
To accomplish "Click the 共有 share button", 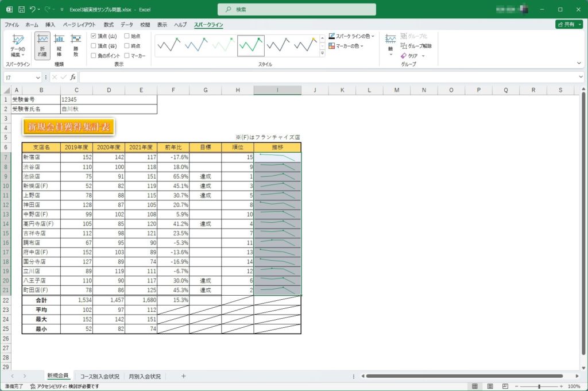I will [x=568, y=25].
